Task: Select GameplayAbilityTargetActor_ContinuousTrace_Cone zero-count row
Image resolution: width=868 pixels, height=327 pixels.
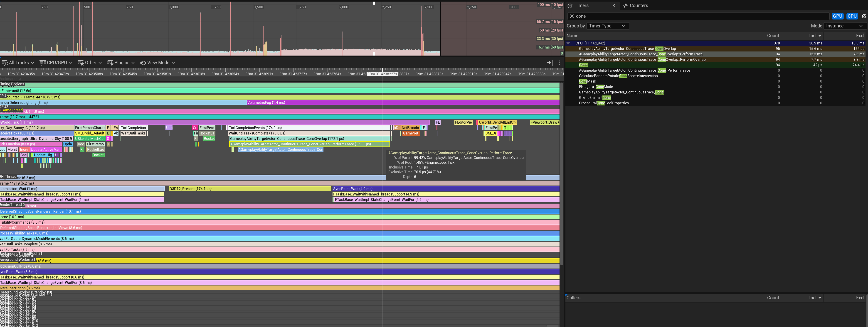Action: (715, 92)
